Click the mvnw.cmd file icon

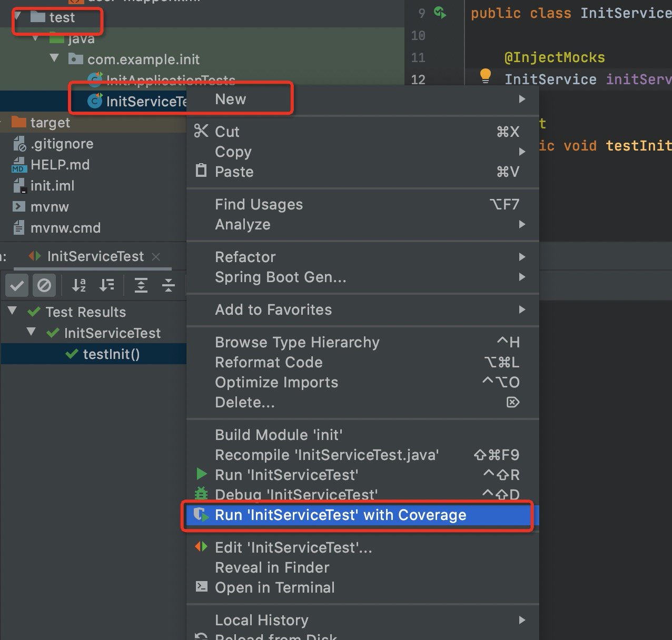pyautogui.click(x=19, y=227)
